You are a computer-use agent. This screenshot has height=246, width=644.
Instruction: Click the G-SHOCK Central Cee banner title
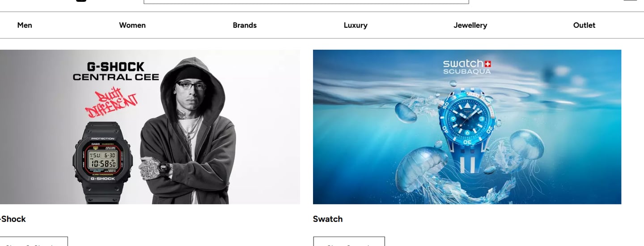[116, 71]
